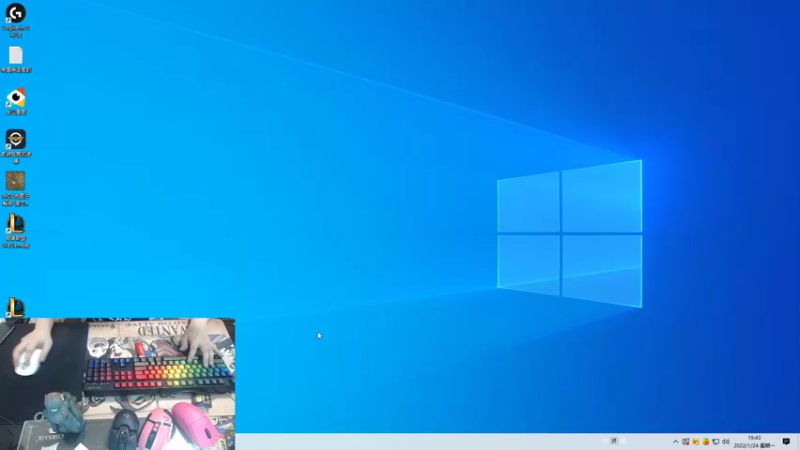Screen dimensions: 800x450
Task: Open the volume speaker tray icon
Action: point(726,442)
